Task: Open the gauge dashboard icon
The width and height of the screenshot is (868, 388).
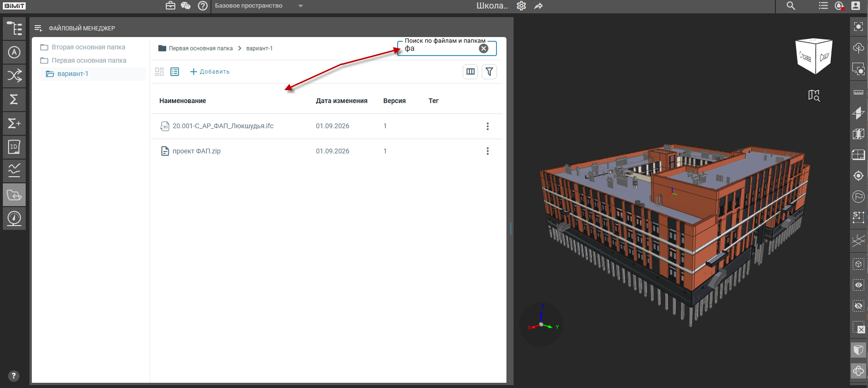Action: [x=14, y=218]
